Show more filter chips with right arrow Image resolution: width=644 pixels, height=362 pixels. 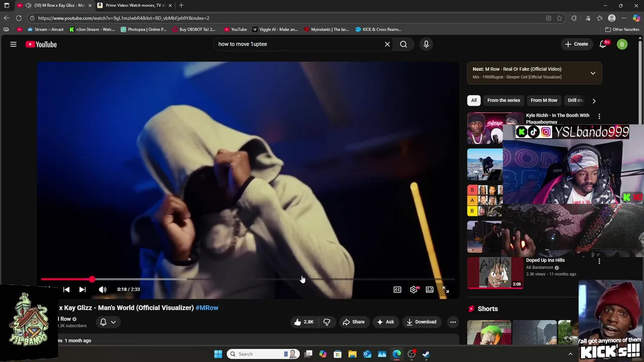[594, 101]
